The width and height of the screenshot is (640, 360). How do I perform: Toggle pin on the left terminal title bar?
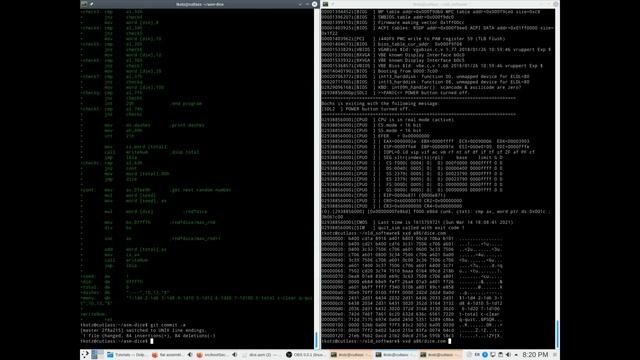(x=92, y=4)
